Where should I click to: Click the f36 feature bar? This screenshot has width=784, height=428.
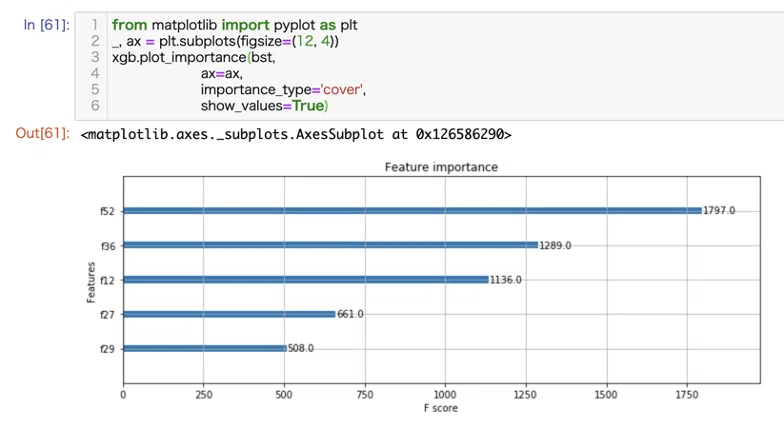click(x=330, y=245)
